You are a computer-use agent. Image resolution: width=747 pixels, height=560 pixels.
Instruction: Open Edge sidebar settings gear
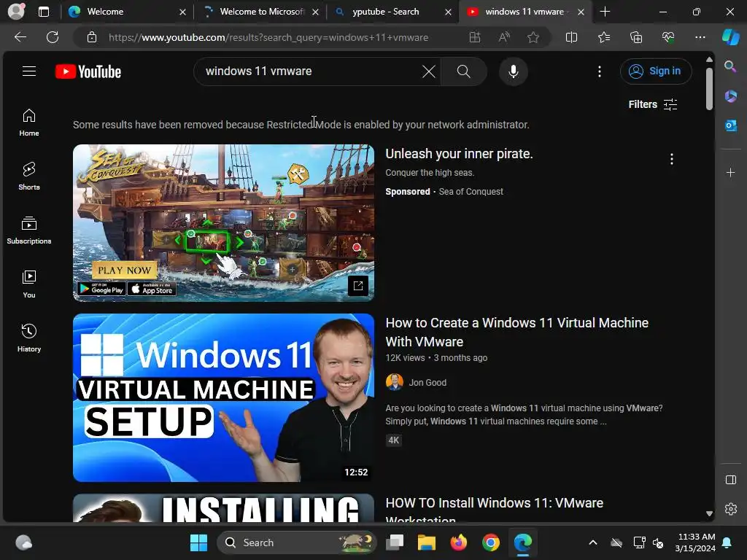730,509
